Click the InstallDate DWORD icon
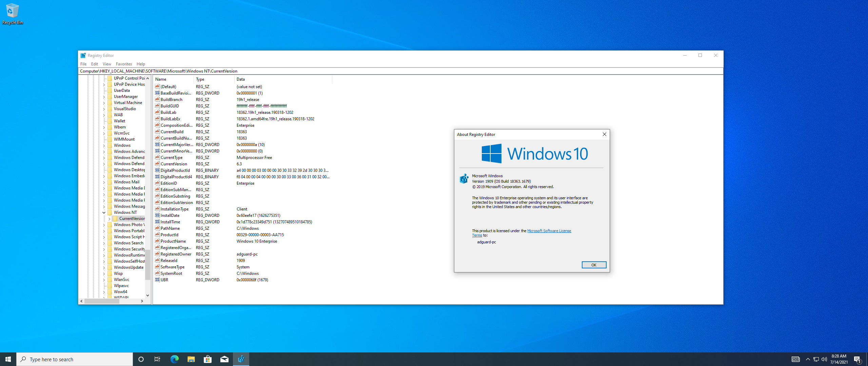Image resolution: width=868 pixels, height=366 pixels. pos(157,215)
